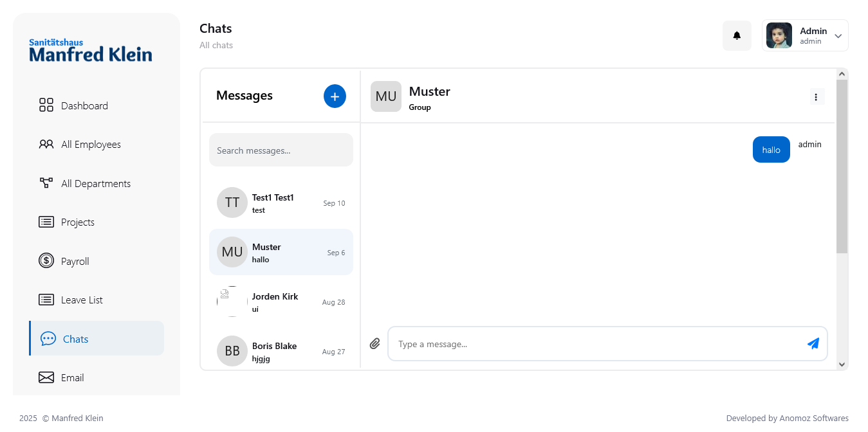Start a new message with plus button

[x=335, y=96]
